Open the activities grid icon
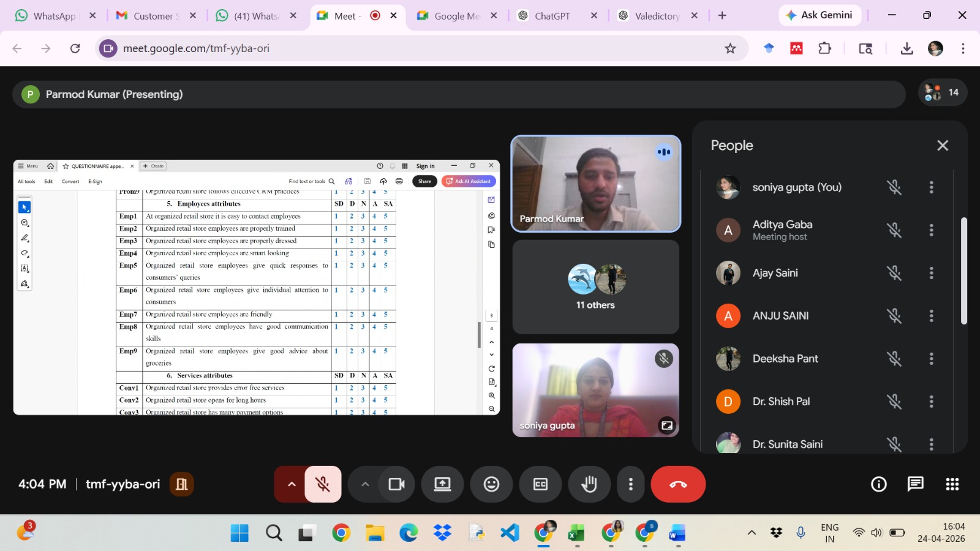The image size is (980, 551). pos(952,484)
